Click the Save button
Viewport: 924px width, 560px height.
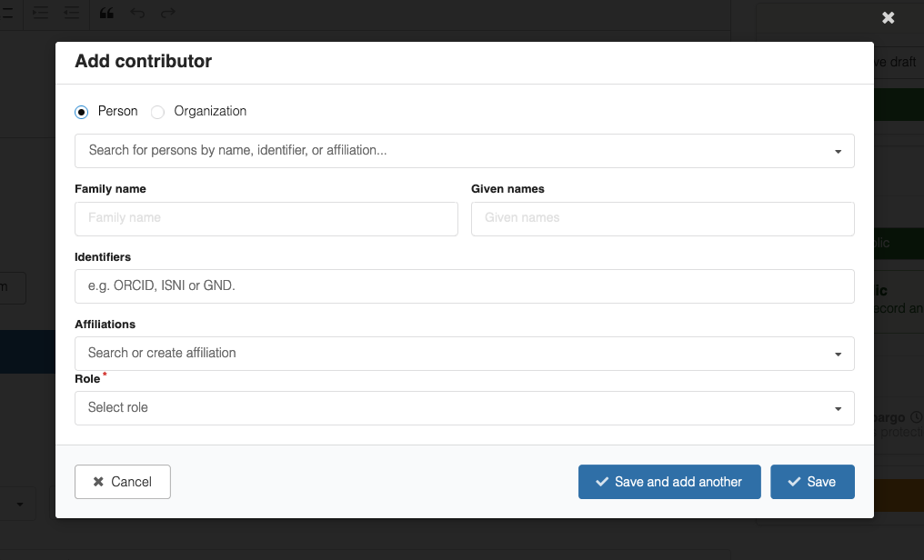pos(812,482)
